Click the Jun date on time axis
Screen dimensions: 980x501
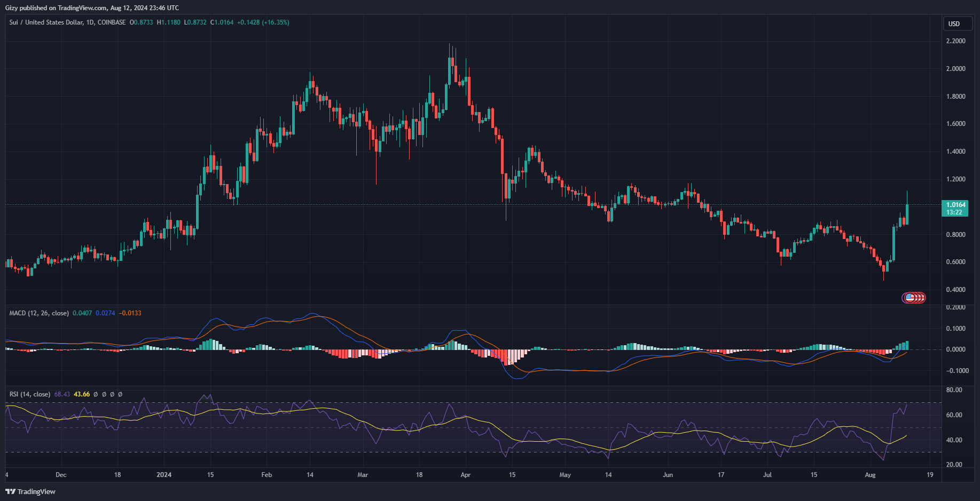click(x=668, y=475)
